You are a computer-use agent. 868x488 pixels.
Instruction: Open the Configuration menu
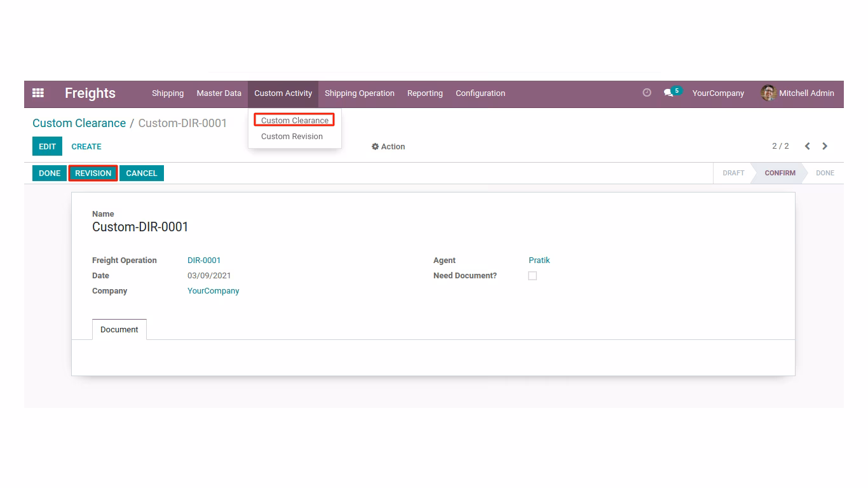(480, 93)
